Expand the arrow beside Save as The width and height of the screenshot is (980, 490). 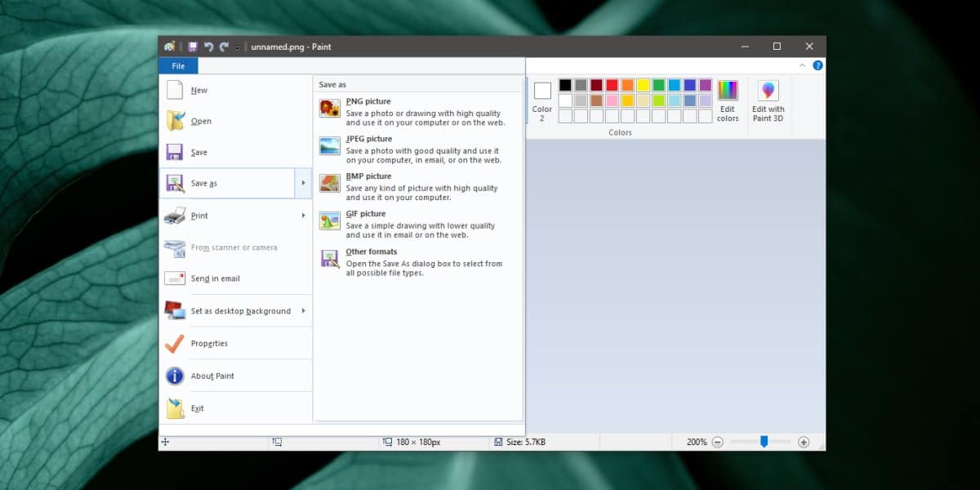point(303,183)
